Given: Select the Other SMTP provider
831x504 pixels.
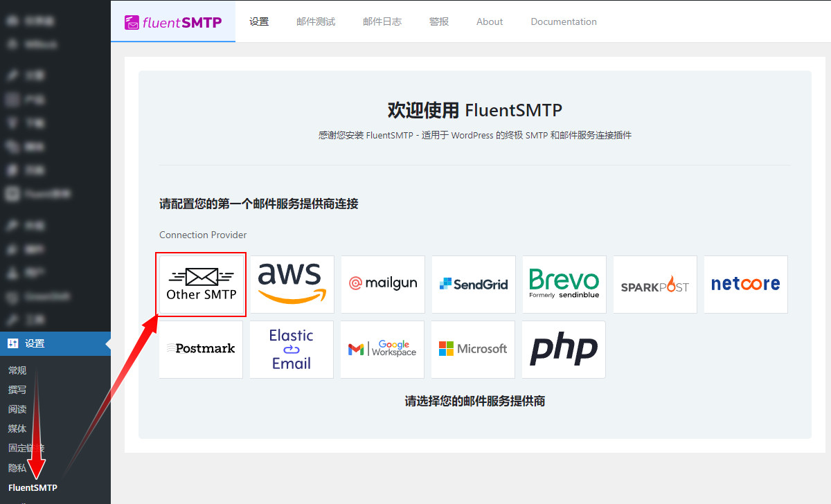Looking at the screenshot, I should (202, 285).
